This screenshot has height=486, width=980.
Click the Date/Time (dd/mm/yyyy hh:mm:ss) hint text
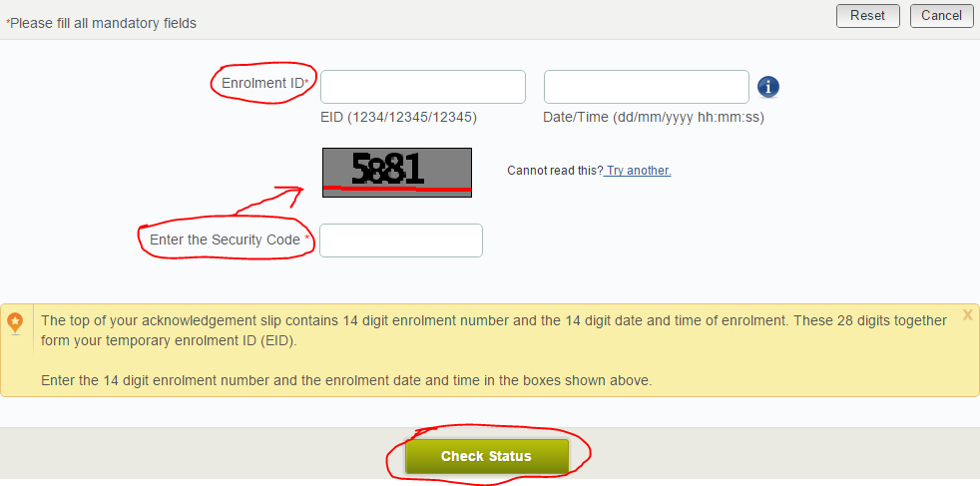pyautogui.click(x=654, y=118)
